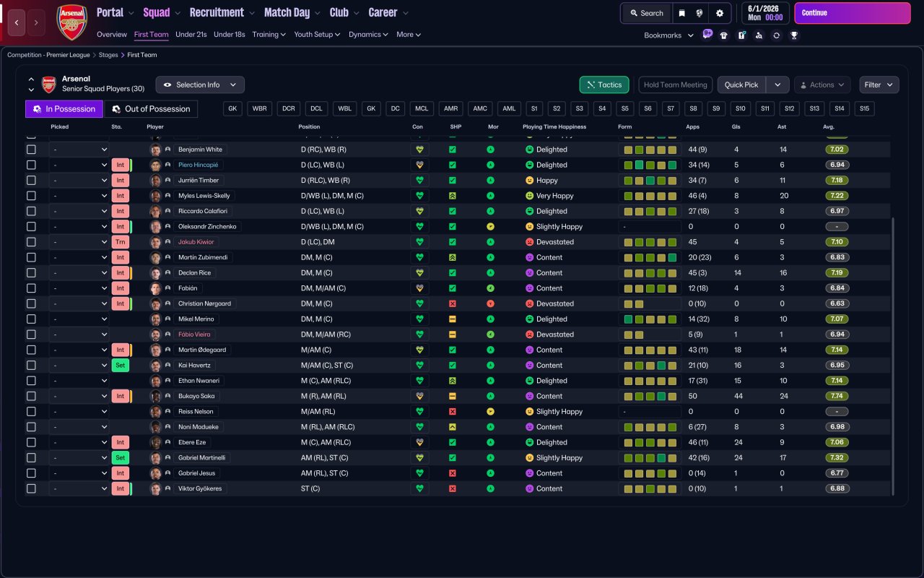This screenshot has width=924, height=578.
Task: Tick the checkbox for Piero Hincapié
Action: pyautogui.click(x=31, y=165)
